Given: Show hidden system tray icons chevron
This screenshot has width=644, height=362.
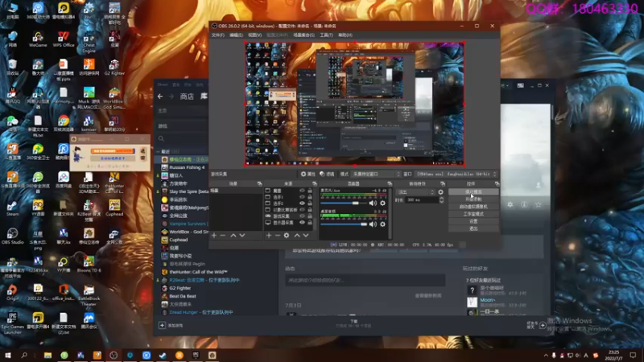Looking at the screenshot, I should (x=546, y=356).
